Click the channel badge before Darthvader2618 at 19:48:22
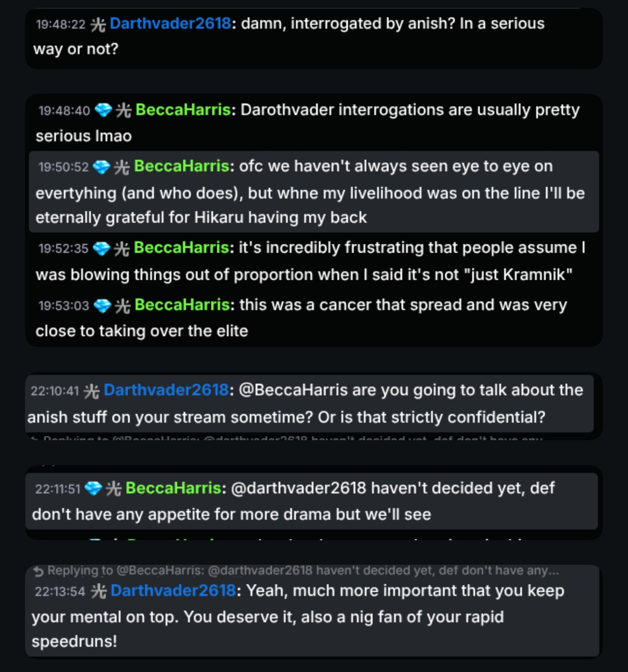The height and width of the screenshot is (672, 628). tap(98, 24)
